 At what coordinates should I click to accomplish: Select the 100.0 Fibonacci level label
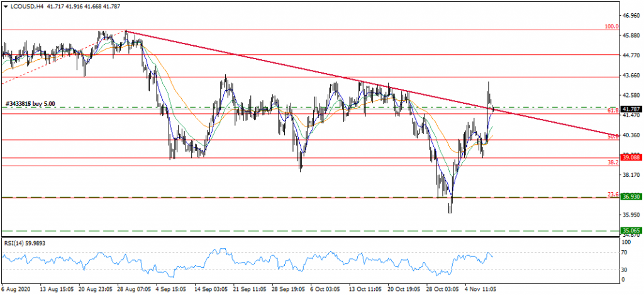tap(611, 27)
